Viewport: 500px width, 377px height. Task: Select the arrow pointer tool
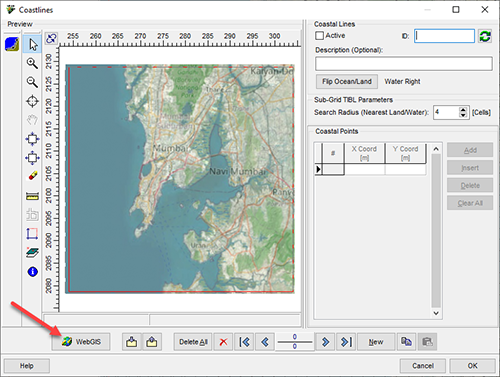click(x=32, y=44)
